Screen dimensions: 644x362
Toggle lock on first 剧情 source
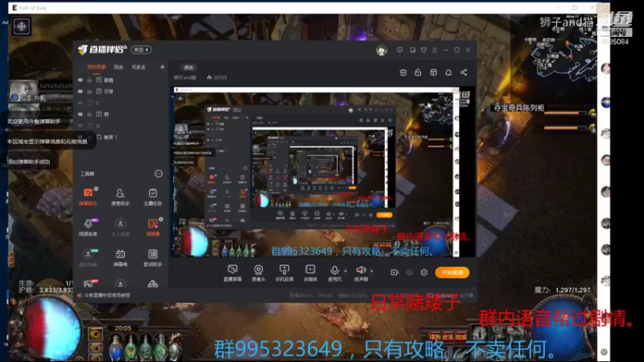tap(89, 80)
